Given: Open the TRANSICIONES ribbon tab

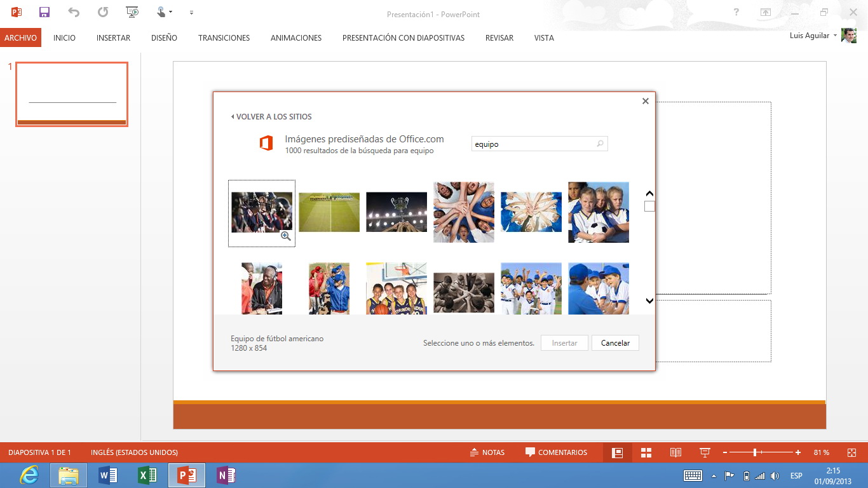Looking at the screenshot, I should pos(224,38).
